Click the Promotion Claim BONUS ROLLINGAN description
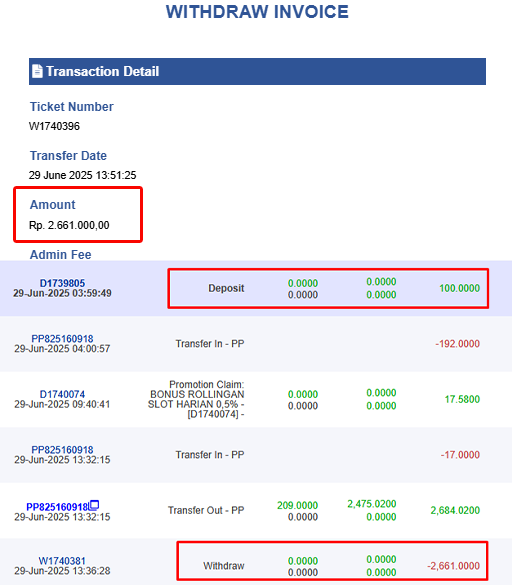This screenshot has height=585, width=512. pos(196,399)
